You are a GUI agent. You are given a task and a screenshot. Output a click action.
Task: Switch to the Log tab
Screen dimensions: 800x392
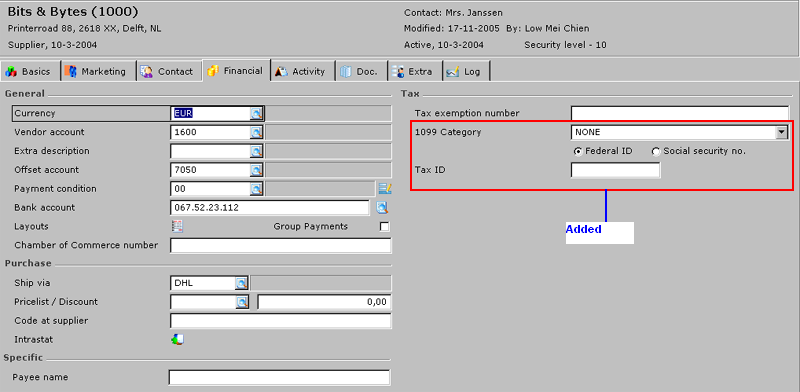point(465,71)
